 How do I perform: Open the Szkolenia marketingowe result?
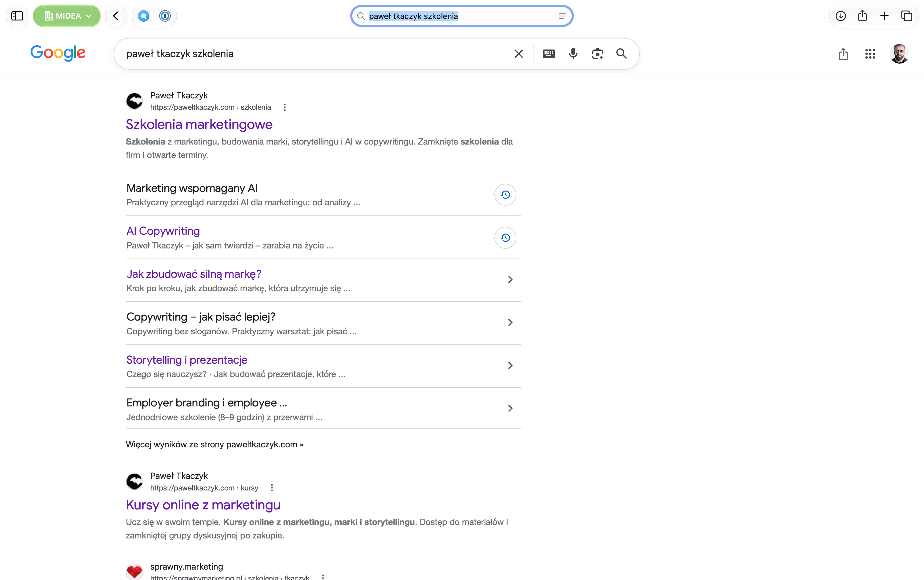pos(199,124)
